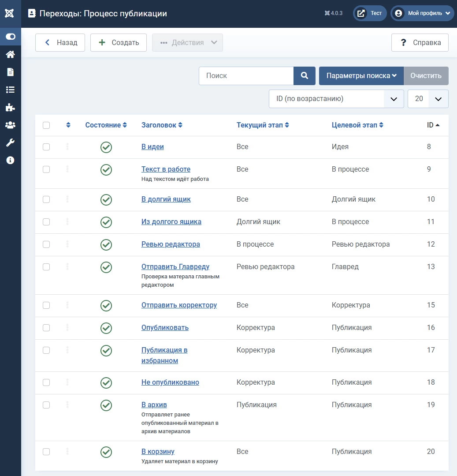
Task: Toggle the published state icon for Не опубликовано
Action: click(106, 383)
